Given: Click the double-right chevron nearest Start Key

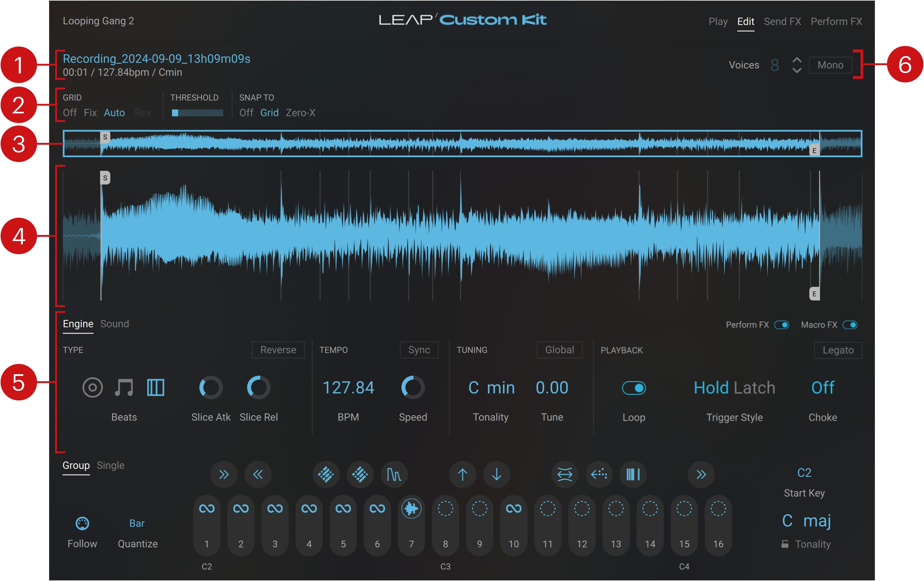Looking at the screenshot, I should (x=701, y=475).
